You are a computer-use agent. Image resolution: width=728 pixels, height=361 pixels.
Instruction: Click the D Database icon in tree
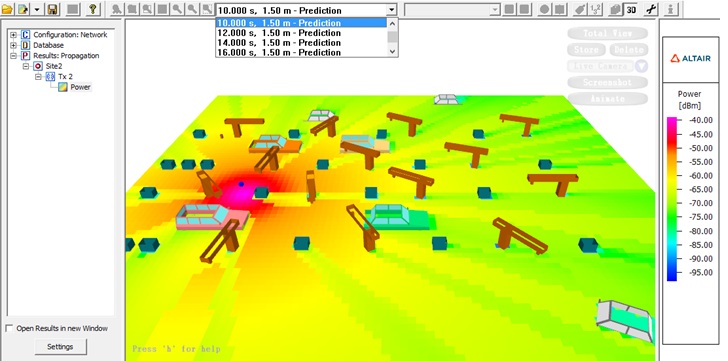[x=25, y=45]
